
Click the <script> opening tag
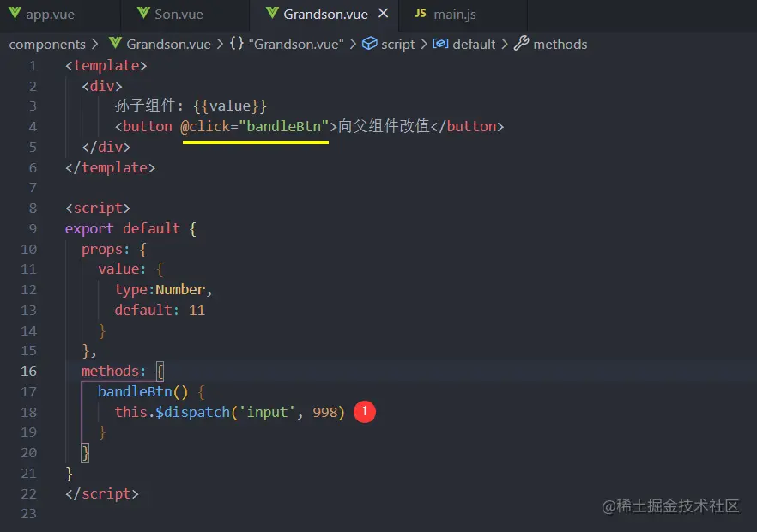coord(98,208)
